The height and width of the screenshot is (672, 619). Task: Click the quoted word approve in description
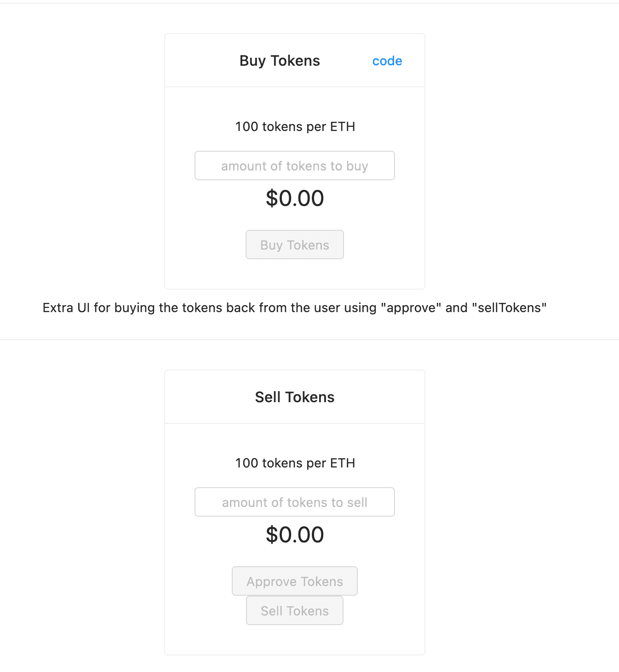coord(411,308)
